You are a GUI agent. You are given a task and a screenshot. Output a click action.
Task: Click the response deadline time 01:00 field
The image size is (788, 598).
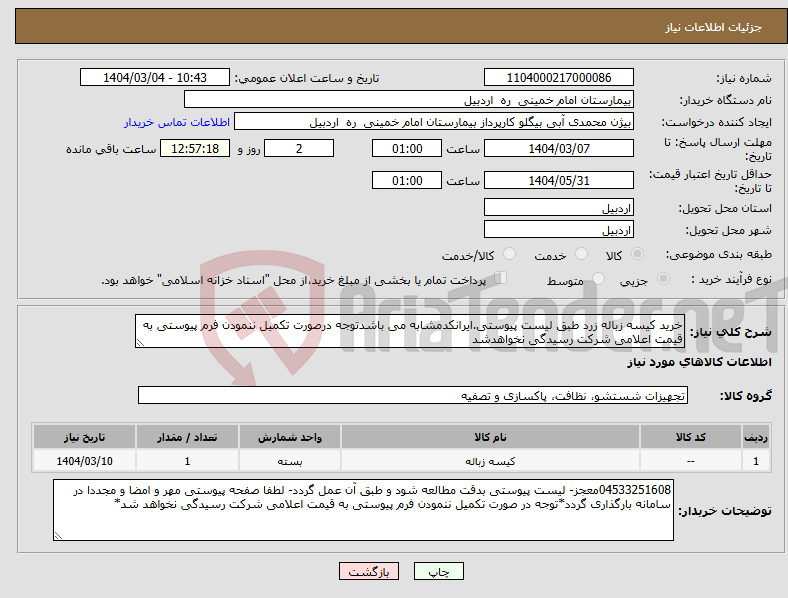407,148
